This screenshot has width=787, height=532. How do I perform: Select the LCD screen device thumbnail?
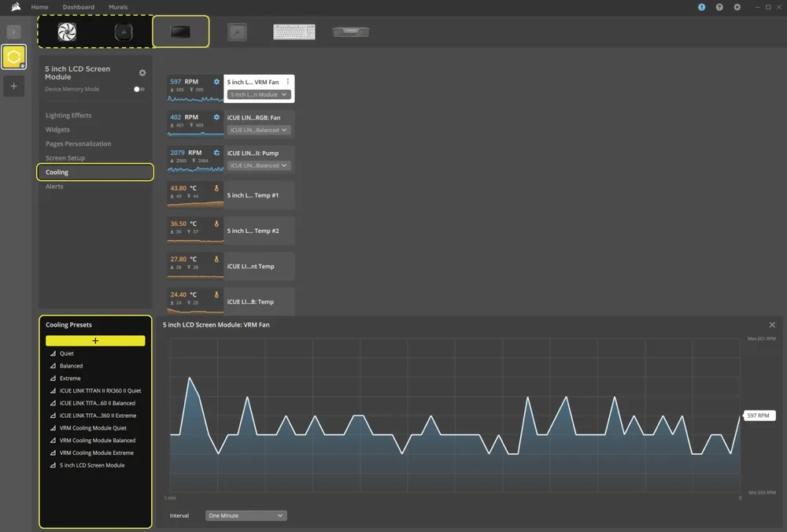[x=181, y=31]
